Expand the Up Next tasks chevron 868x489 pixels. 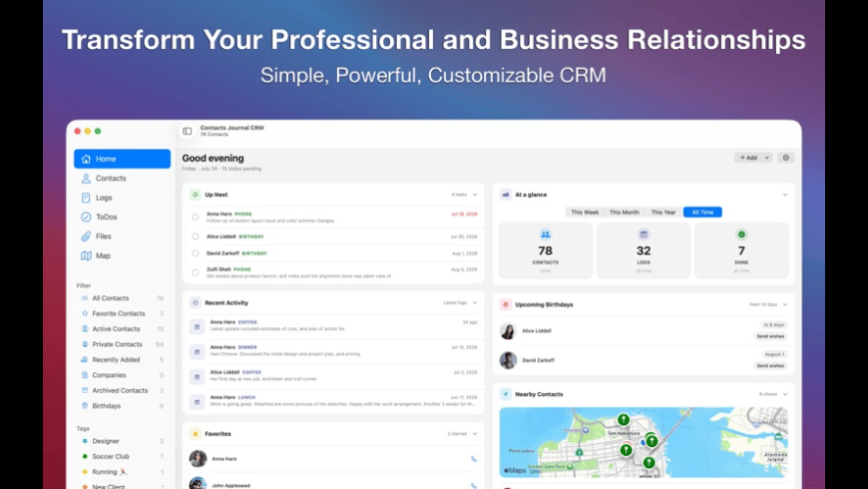point(475,195)
